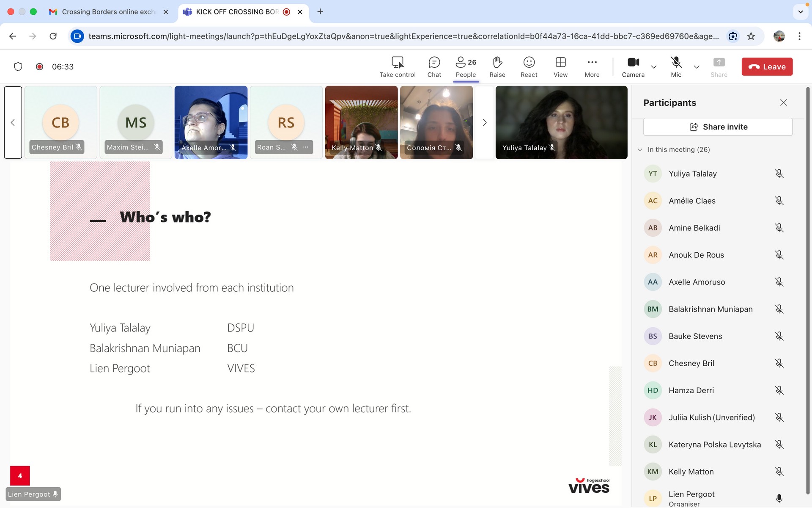Click the Leave meeting button
This screenshot has width=812, height=508.
767,67
